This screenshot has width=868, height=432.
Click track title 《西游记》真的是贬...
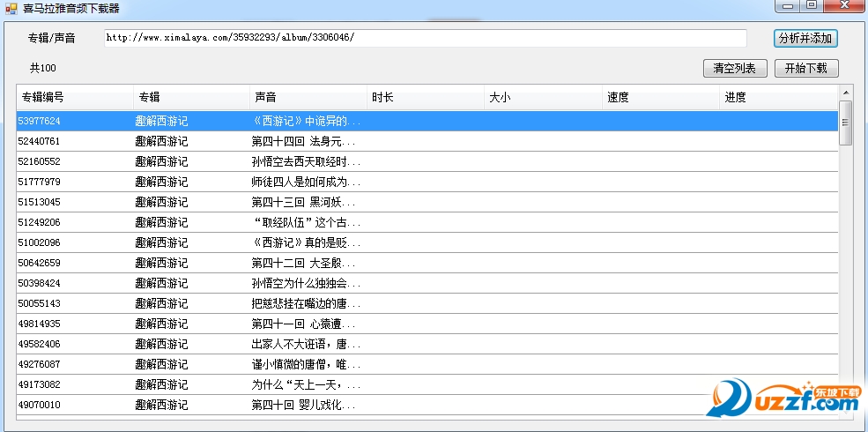tap(306, 242)
